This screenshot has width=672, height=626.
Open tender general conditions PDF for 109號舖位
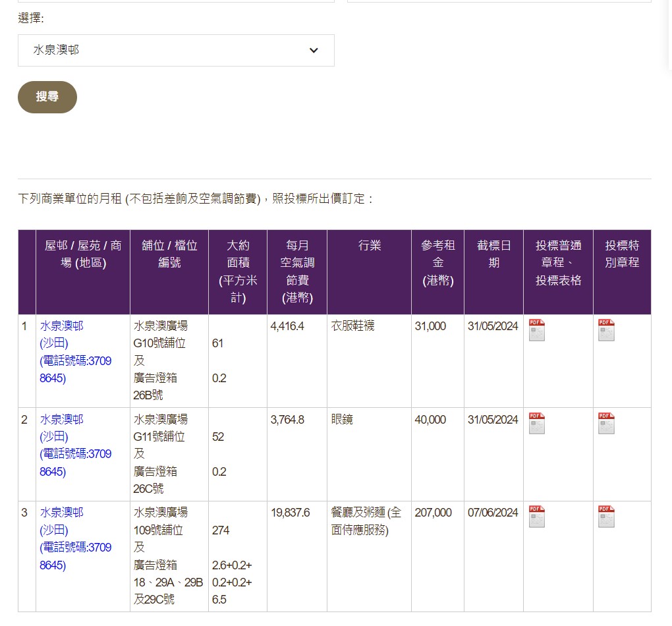click(x=536, y=516)
